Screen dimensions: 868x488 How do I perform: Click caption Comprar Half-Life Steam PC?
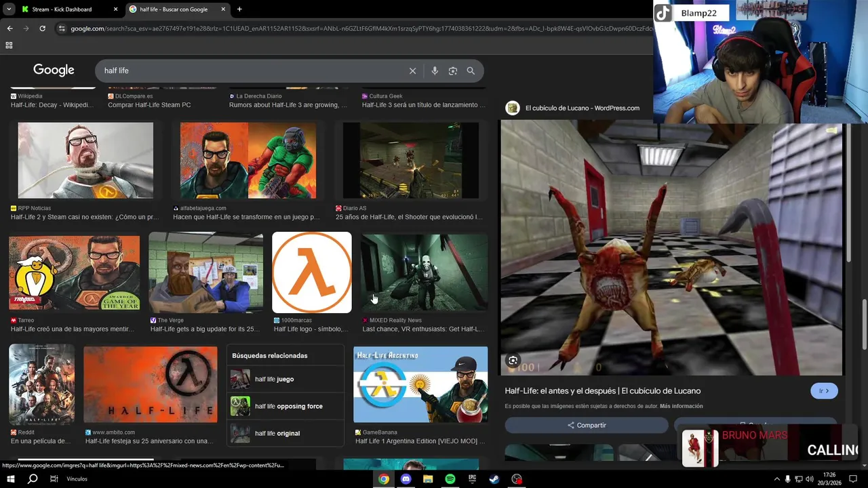coord(149,105)
